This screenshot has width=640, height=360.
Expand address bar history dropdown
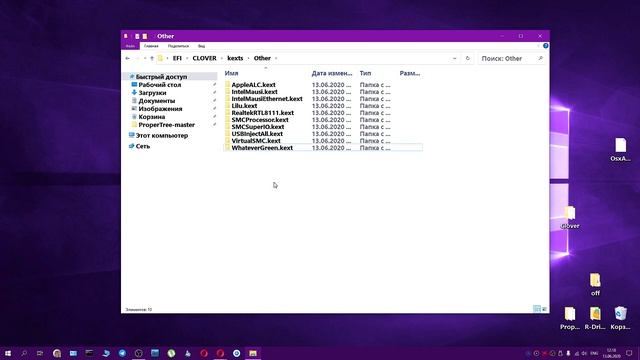click(x=455, y=58)
